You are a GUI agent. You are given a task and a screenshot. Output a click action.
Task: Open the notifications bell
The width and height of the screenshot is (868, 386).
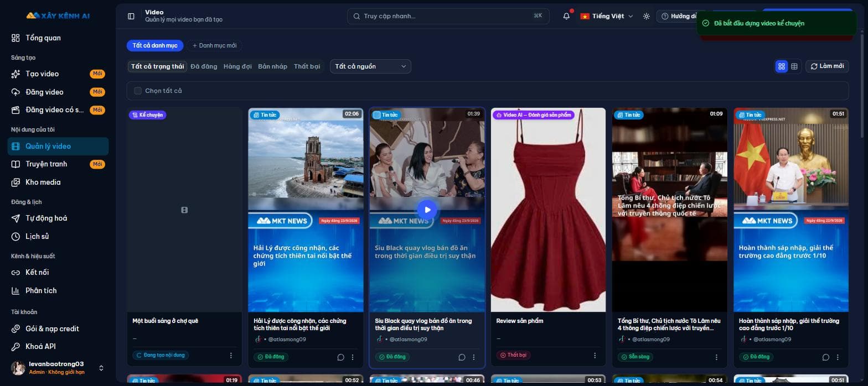[x=566, y=16]
